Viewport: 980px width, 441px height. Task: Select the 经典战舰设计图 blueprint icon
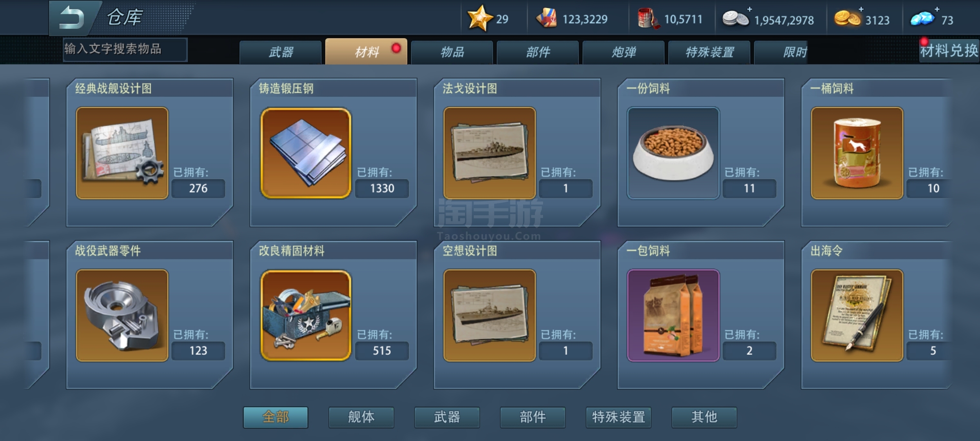122,153
